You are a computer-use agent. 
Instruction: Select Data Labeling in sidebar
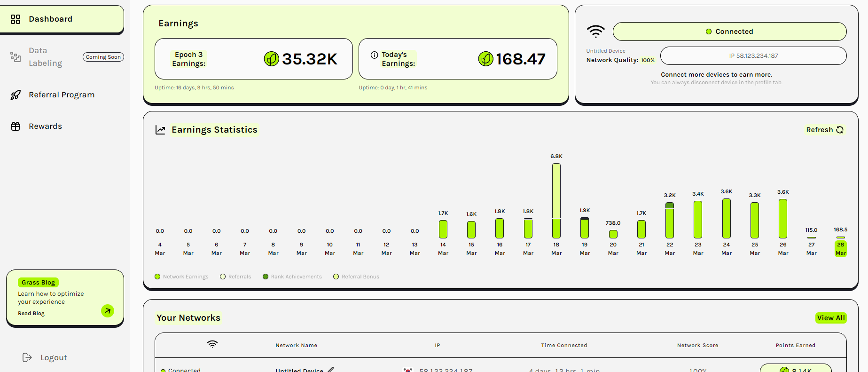coord(45,57)
